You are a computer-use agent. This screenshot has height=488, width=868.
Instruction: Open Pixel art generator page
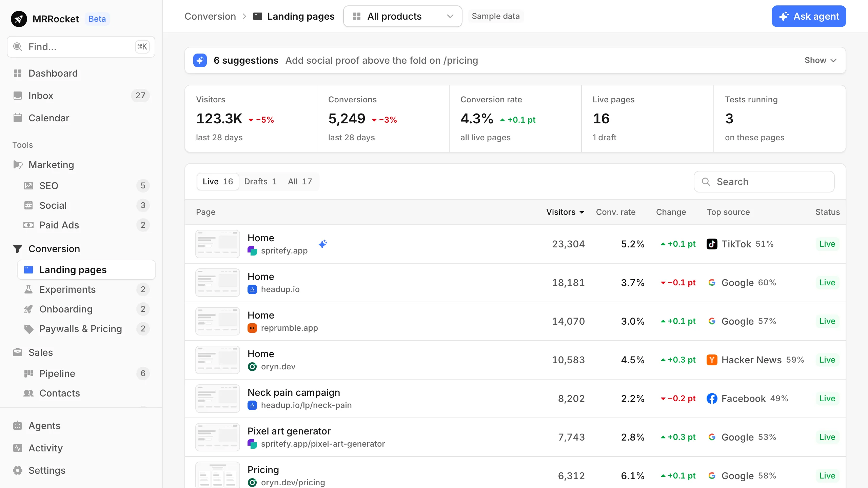(x=515, y=437)
